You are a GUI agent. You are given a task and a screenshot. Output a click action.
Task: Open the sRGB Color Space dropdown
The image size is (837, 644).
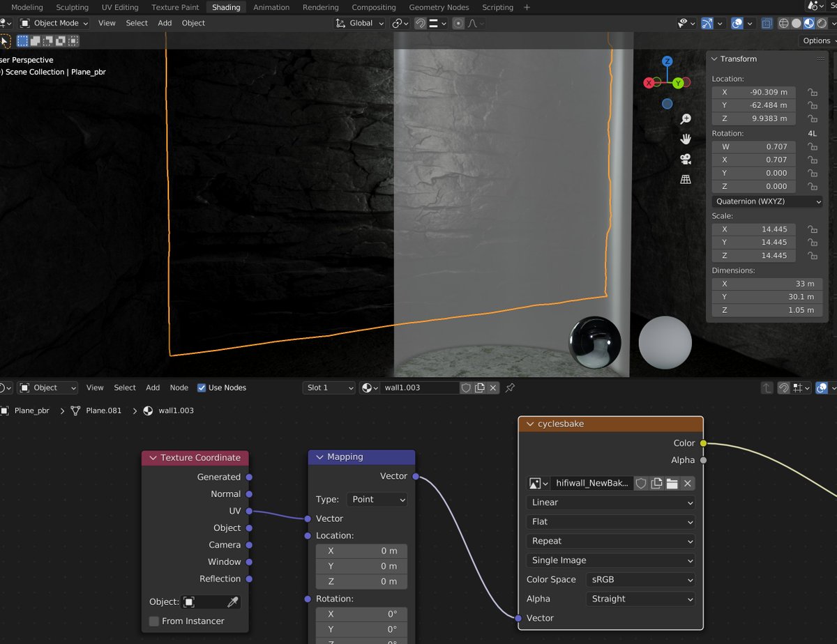pos(640,579)
